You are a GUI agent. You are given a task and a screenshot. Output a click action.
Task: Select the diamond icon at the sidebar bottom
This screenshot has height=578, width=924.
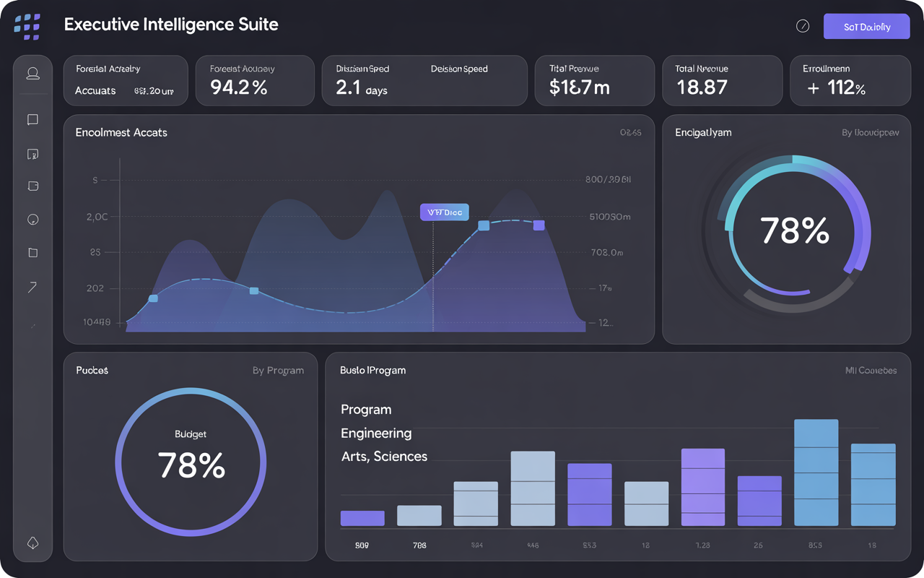pos(32,543)
